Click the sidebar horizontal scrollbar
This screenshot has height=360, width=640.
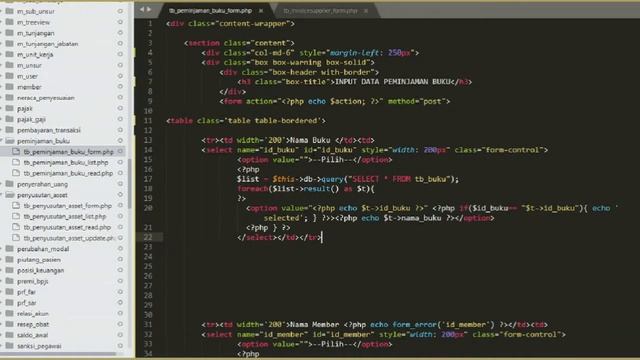[59, 354]
